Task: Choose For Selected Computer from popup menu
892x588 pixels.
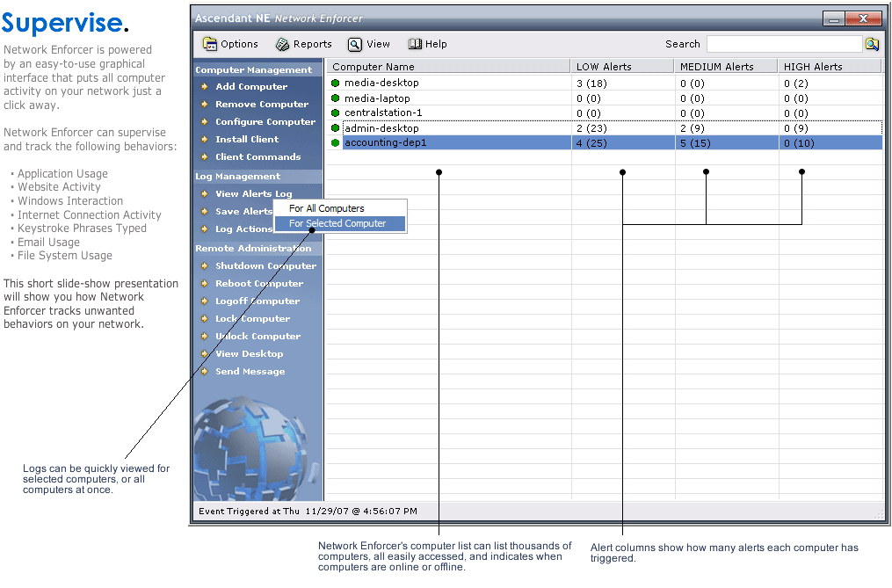Action: tap(337, 223)
